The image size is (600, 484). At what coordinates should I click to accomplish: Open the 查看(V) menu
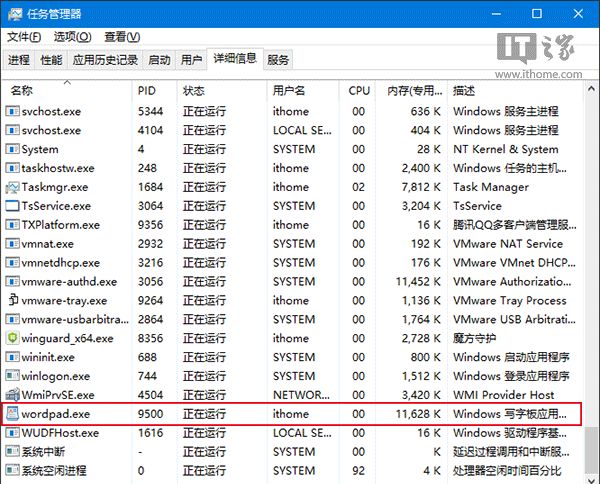click(122, 37)
